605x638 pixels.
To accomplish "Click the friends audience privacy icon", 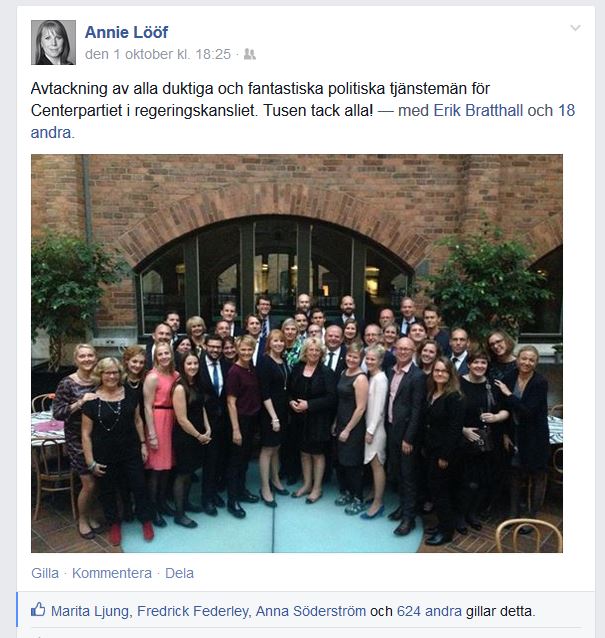I will click(250, 54).
